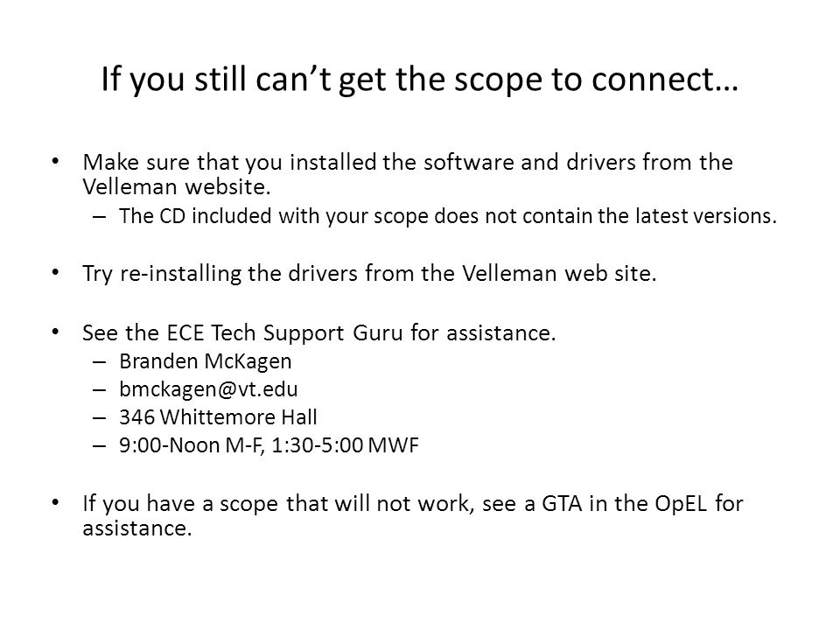Click the bmckagen@vt.edu email address
The height and width of the screenshot is (630, 840).
(x=208, y=389)
